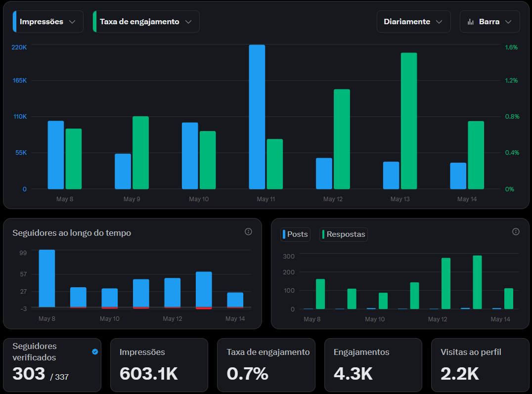Click the green May 13 engagement rate bar
The height and width of the screenshot is (394, 532).
tap(409, 121)
